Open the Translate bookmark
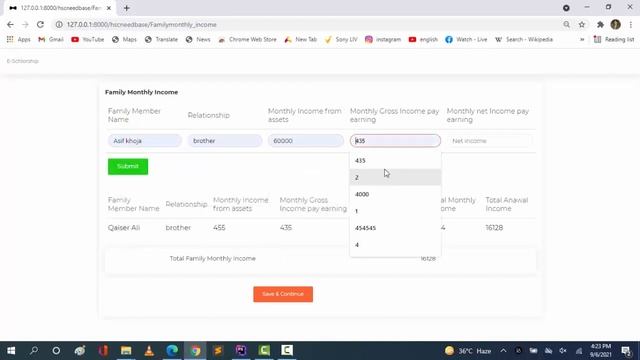 click(x=161, y=40)
